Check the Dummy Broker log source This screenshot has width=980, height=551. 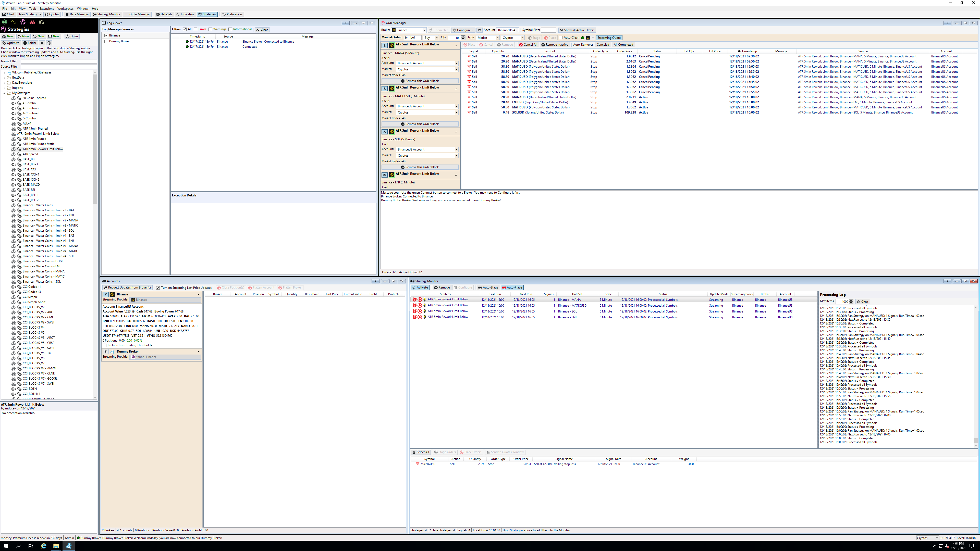pyautogui.click(x=106, y=41)
